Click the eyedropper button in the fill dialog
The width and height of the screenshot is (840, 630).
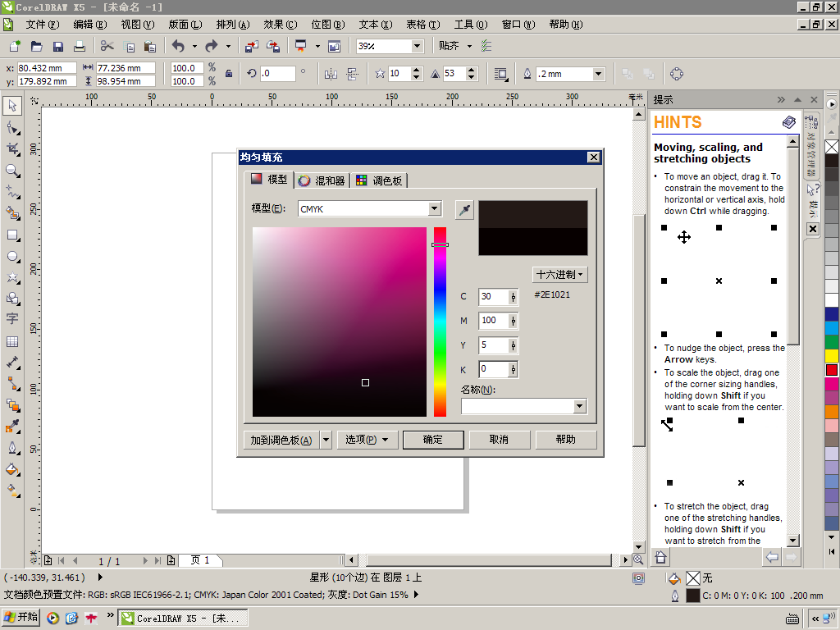464,209
